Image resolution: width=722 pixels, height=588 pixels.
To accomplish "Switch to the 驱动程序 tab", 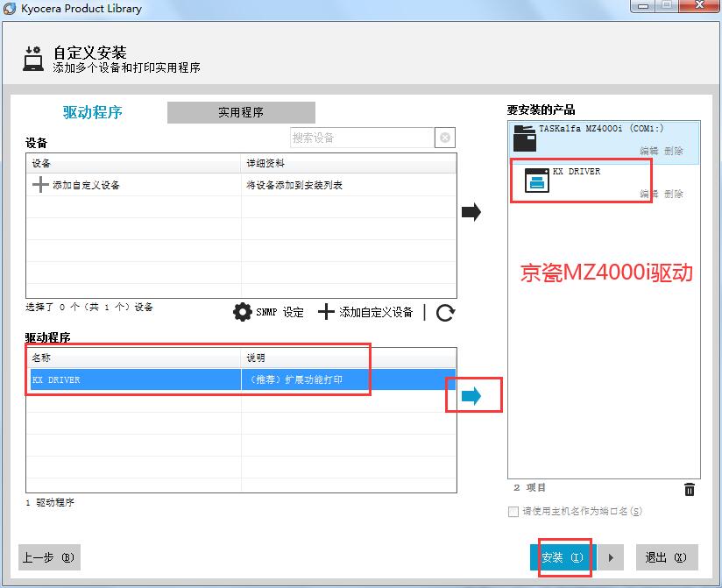I will tap(93, 112).
